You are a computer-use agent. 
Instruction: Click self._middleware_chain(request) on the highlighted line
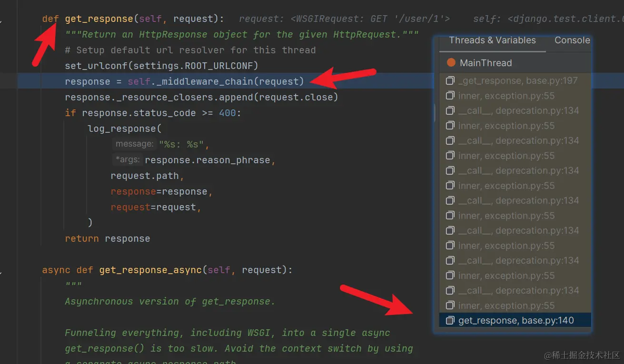point(216,81)
